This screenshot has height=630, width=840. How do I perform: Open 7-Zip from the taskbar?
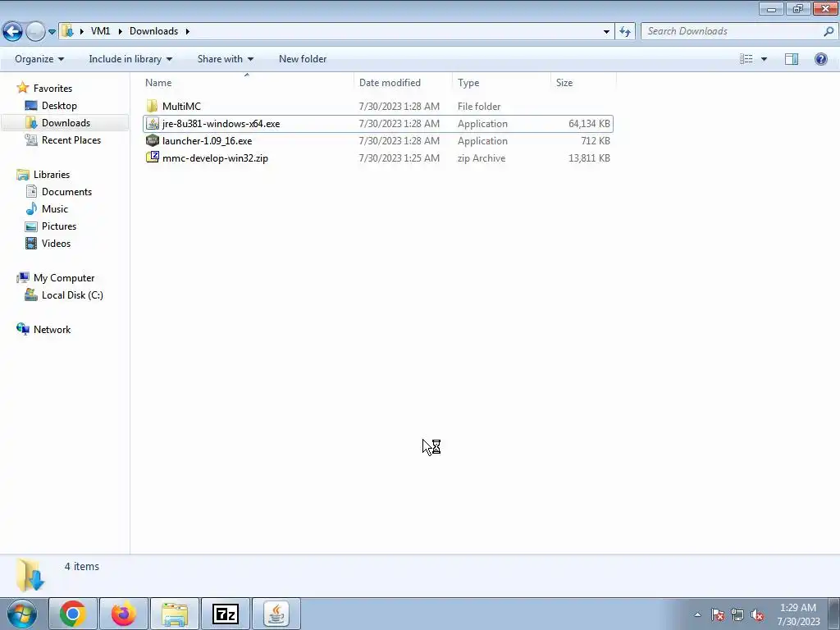[225, 614]
